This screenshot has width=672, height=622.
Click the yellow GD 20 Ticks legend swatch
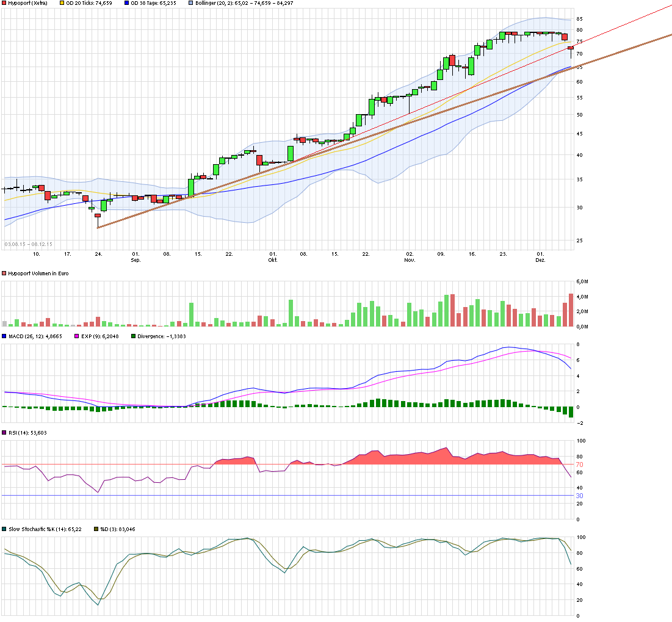click(x=62, y=3)
